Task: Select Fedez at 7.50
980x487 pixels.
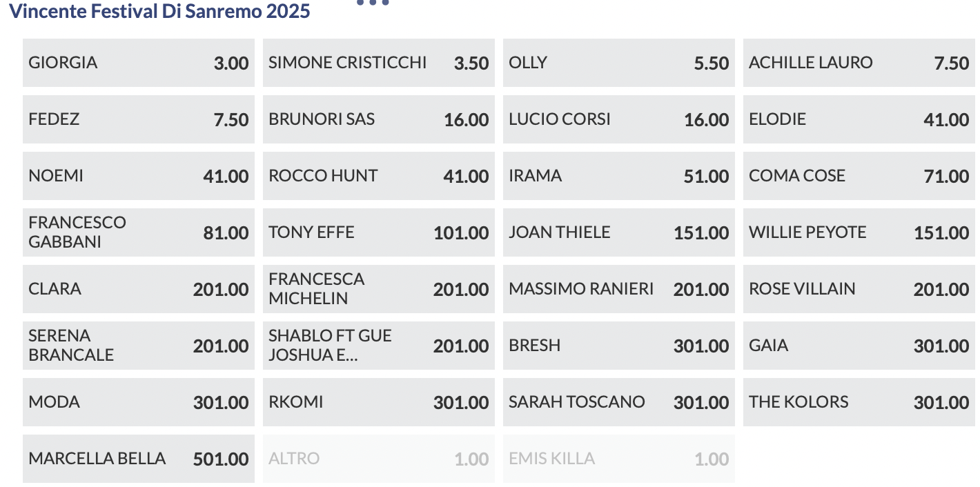Action: coord(138,119)
